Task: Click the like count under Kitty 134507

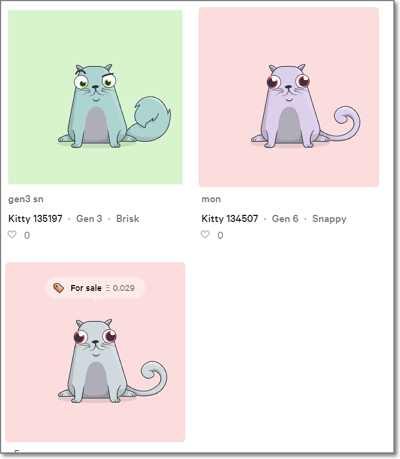Action: click(x=220, y=235)
